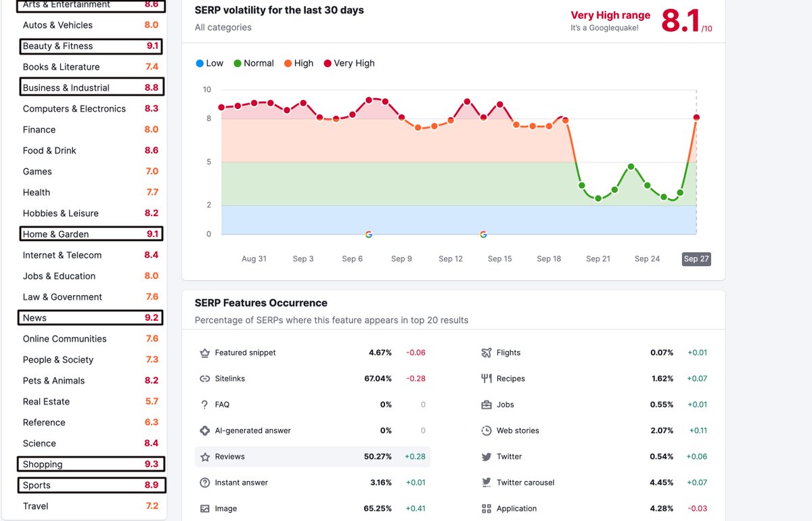Open the Real Estate category
The image size is (812, 521).
[x=92, y=401]
